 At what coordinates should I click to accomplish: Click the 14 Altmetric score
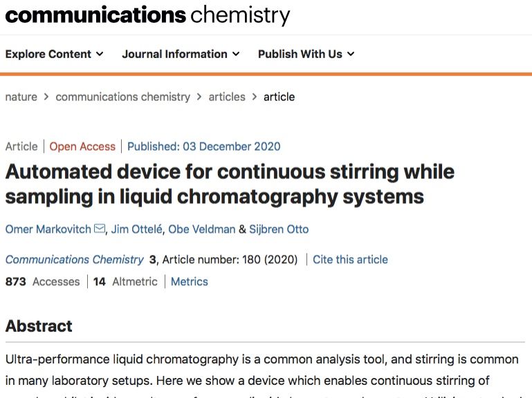(125, 282)
